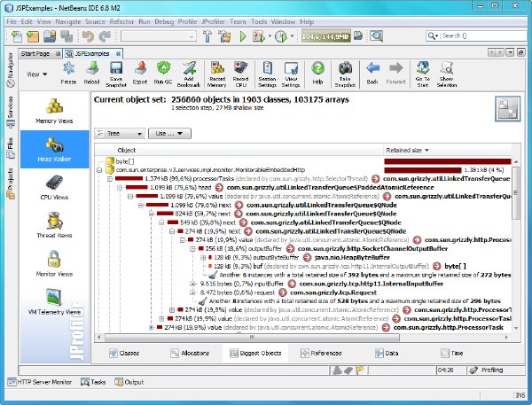The height and width of the screenshot is (405, 532).
Task: Open VM Telemetry Views section
Action: tap(54, 302)
